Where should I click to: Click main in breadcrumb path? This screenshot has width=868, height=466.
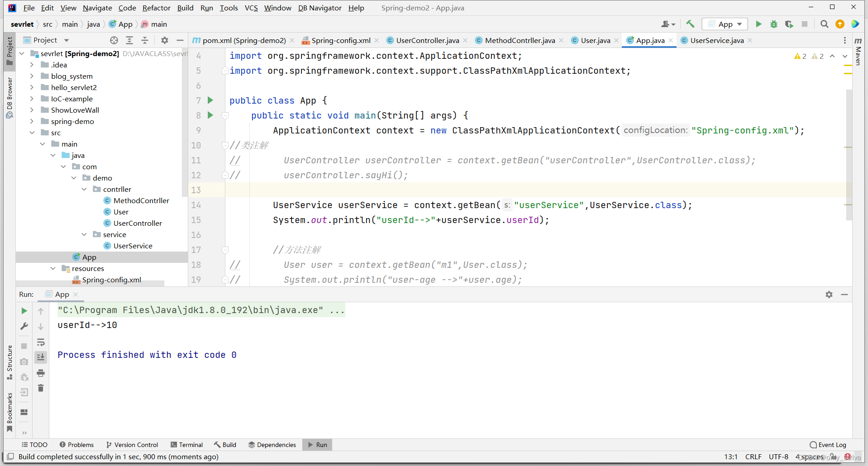click(x=70, y=24)
